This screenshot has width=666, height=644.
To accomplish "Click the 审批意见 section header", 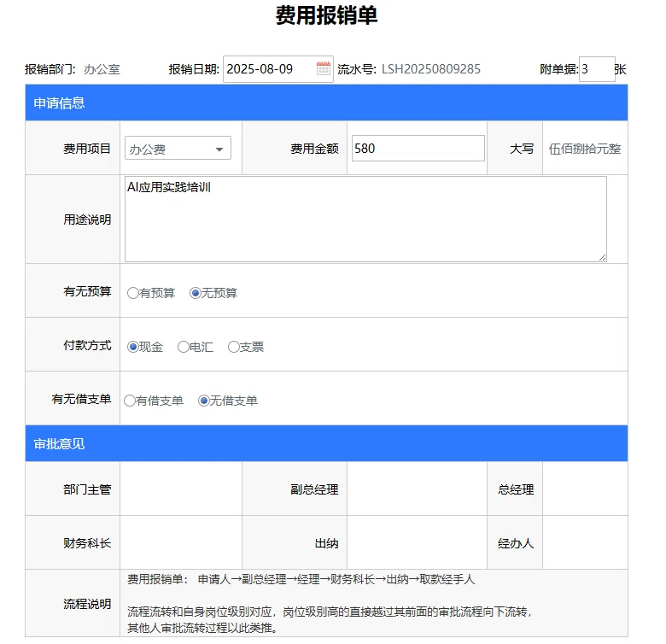I will click(x=326, y=443).
